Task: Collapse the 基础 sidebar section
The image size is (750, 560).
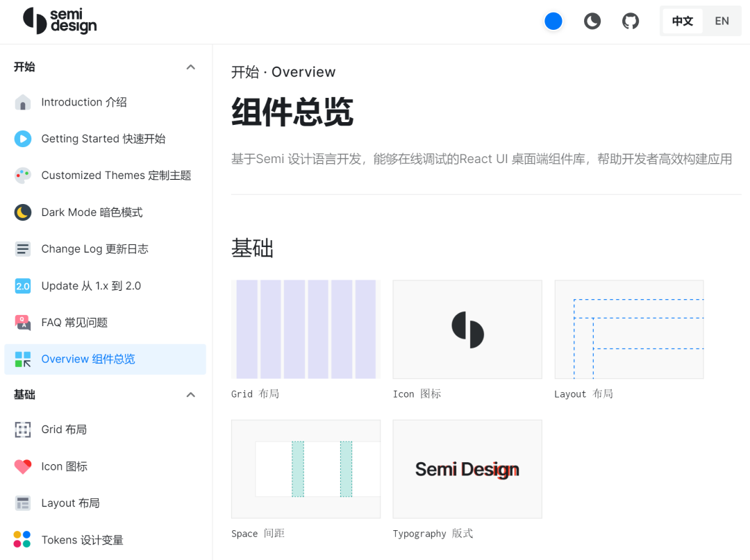Action: click(x=191, y=395)
